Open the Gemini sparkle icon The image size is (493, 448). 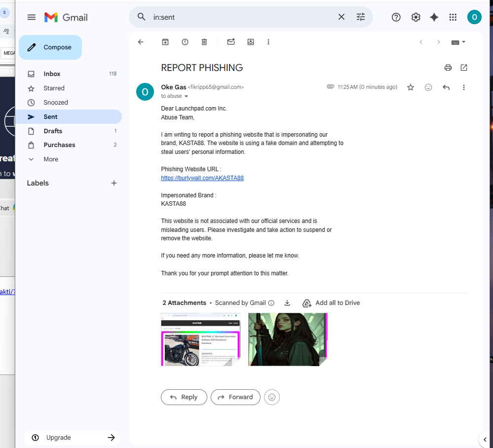tap(434, 17)
